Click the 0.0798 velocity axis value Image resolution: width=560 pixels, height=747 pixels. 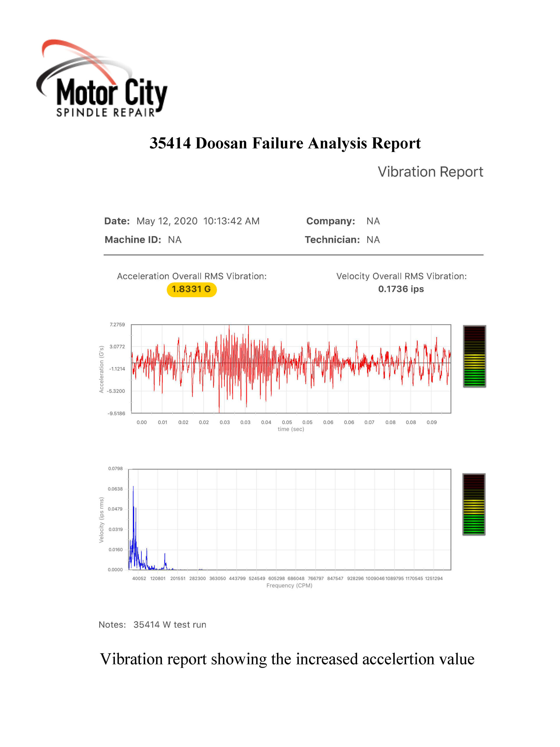click(x=116, y=468)
